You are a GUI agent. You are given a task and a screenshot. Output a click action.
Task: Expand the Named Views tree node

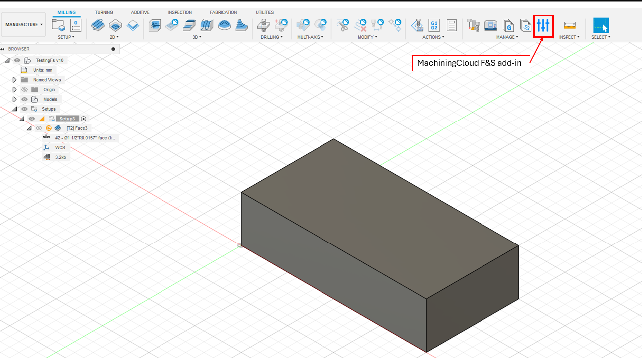point(14,80)
